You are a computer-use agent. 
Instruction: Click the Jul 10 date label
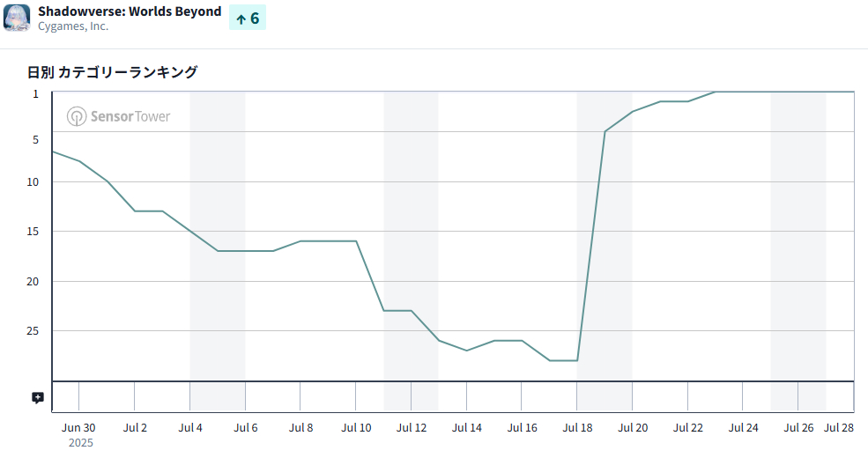[x=356, y=428]
